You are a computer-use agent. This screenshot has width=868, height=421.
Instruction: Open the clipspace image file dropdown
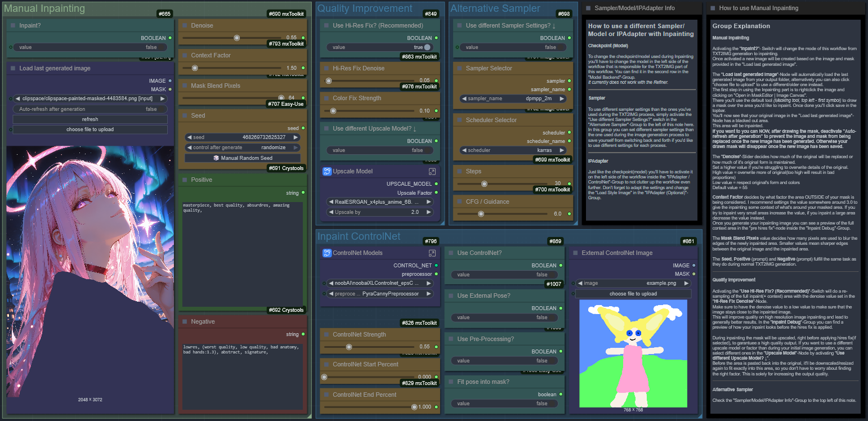coord(90,98)
